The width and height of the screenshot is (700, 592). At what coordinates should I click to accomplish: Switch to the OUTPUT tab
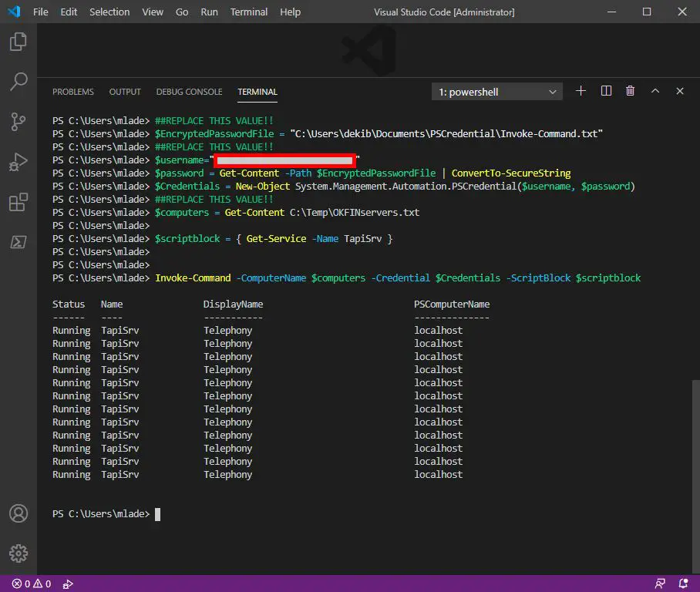125,92
